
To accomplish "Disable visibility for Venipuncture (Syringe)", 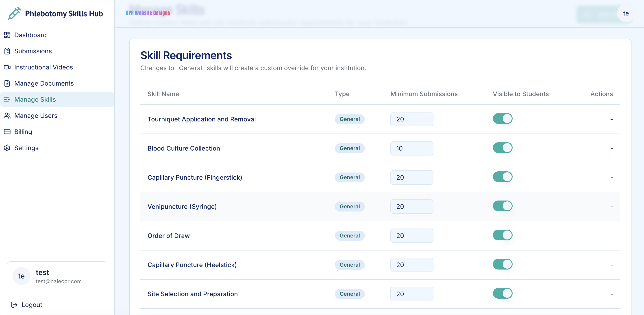I will point(503,206).
